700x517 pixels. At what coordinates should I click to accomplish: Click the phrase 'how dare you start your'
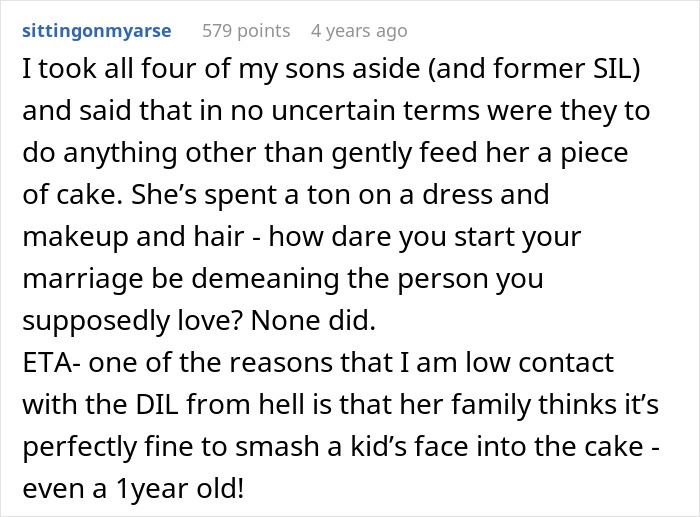pos(425,237)
